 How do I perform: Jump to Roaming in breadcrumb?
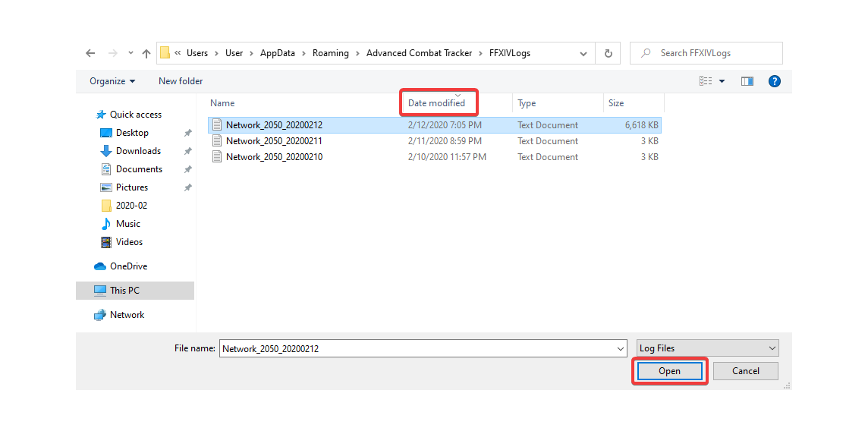[x=331, y=53]
